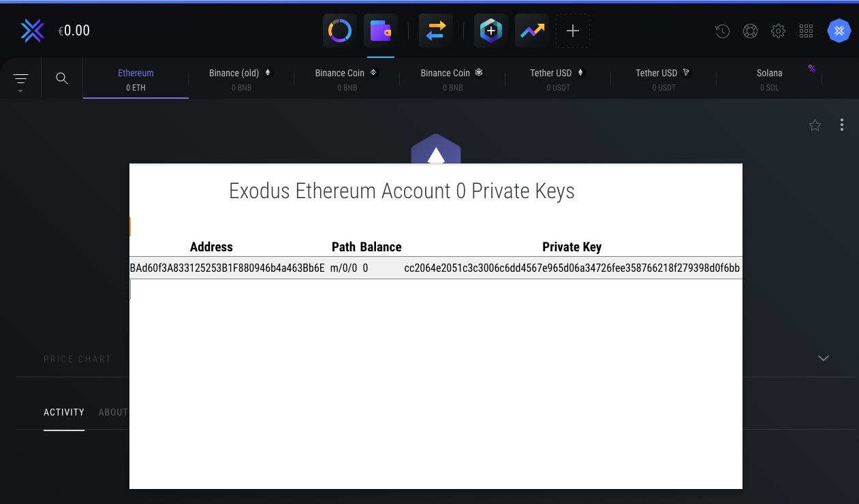
Task: Select the Binance (old) asset tab
Action: click(241, 79)
